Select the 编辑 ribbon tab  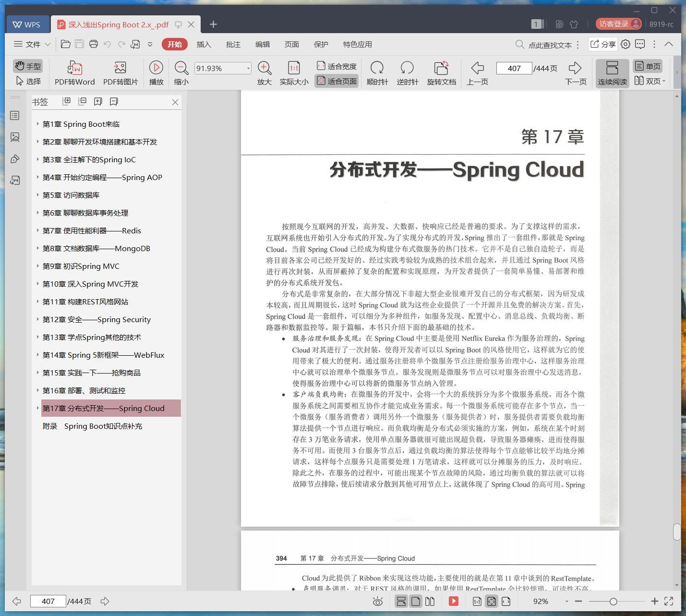[262, 44]
